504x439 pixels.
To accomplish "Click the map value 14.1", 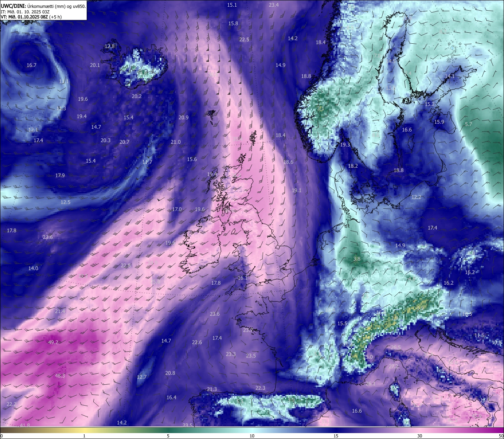I will (449, 76).
